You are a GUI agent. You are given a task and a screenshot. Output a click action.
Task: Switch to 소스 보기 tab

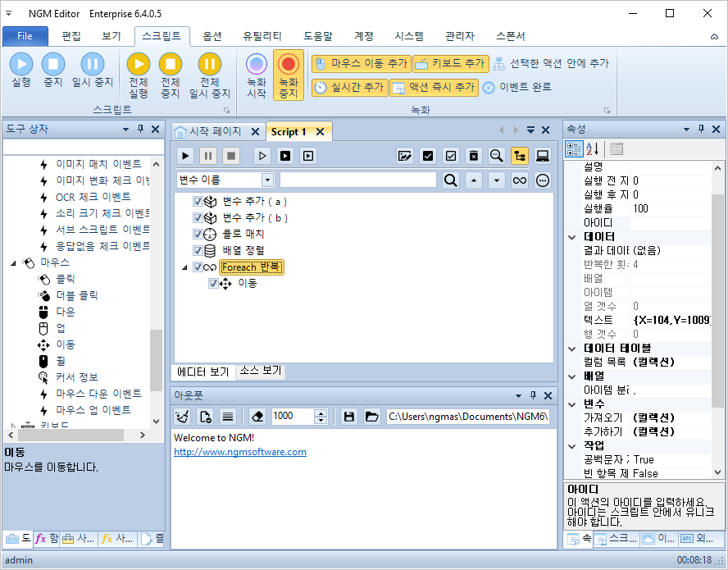(261, 371)
